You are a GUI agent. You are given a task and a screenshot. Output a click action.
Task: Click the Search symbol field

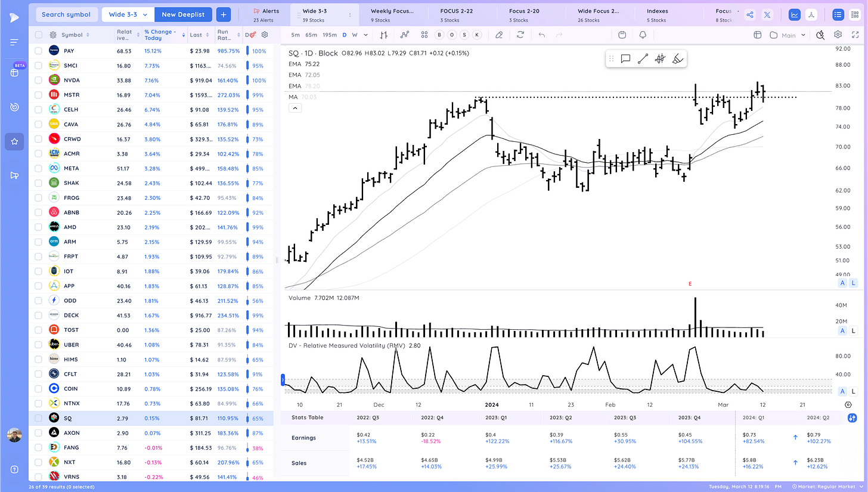point(66,15)
